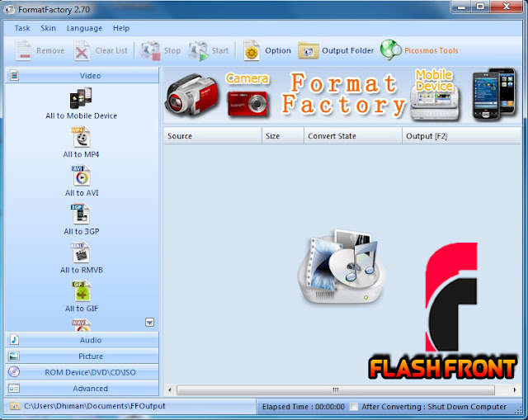The height and width of the screenshot is (420, 528).
Task: Click the Audio music note icon
Action: [x=14, y=339]
